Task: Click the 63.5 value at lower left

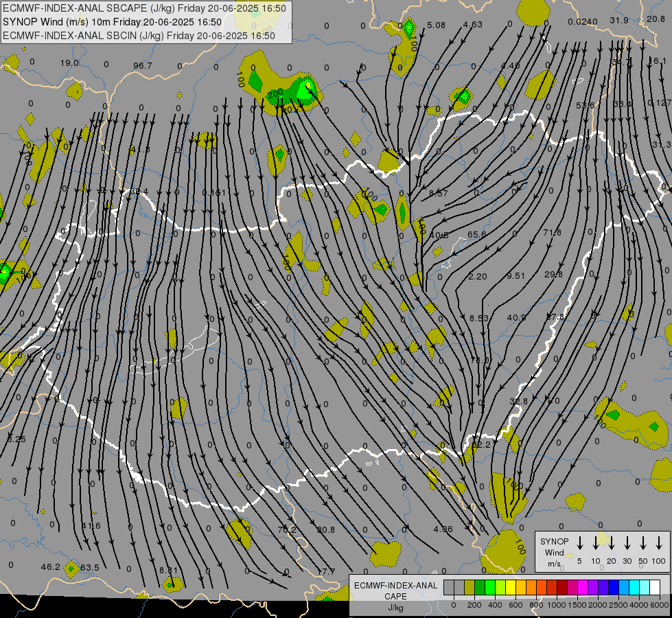Action: (89, 568)
